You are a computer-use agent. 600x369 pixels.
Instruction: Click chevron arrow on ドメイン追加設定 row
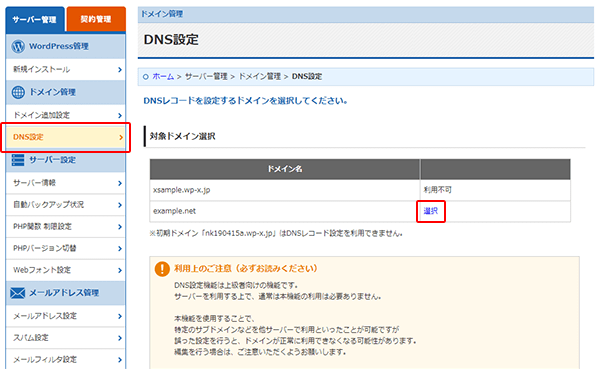pyautogui.click(x=120, y=115)
